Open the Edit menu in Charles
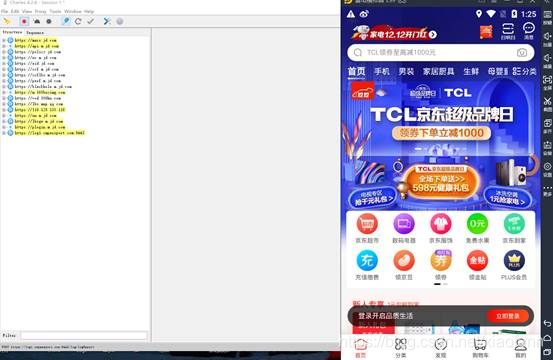553x360 pixels. [15, 11]
